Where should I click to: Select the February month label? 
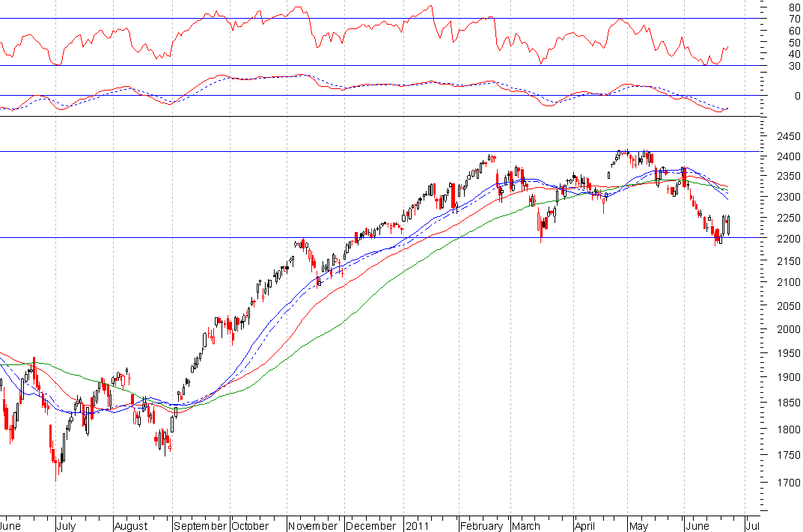(481, 526)
